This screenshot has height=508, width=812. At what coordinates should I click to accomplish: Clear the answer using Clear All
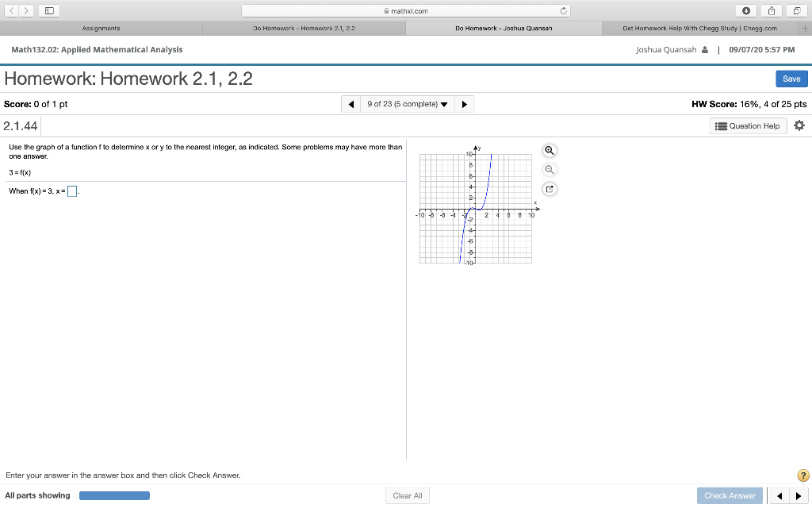click(407, 495)
